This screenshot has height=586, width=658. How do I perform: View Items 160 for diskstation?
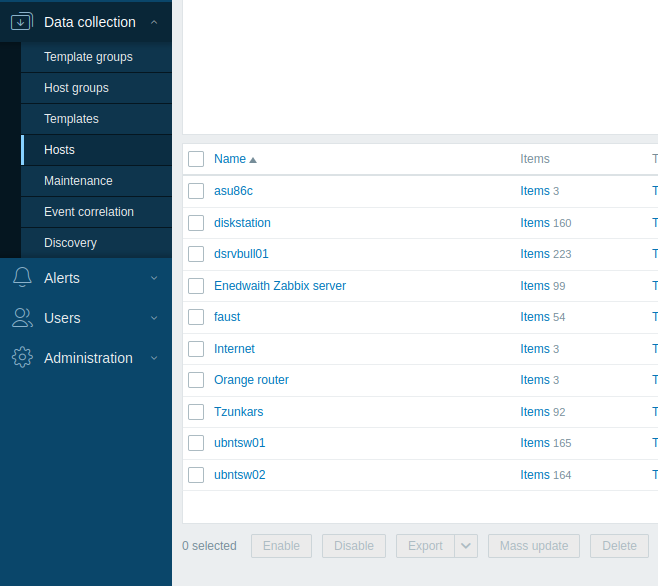535,223
